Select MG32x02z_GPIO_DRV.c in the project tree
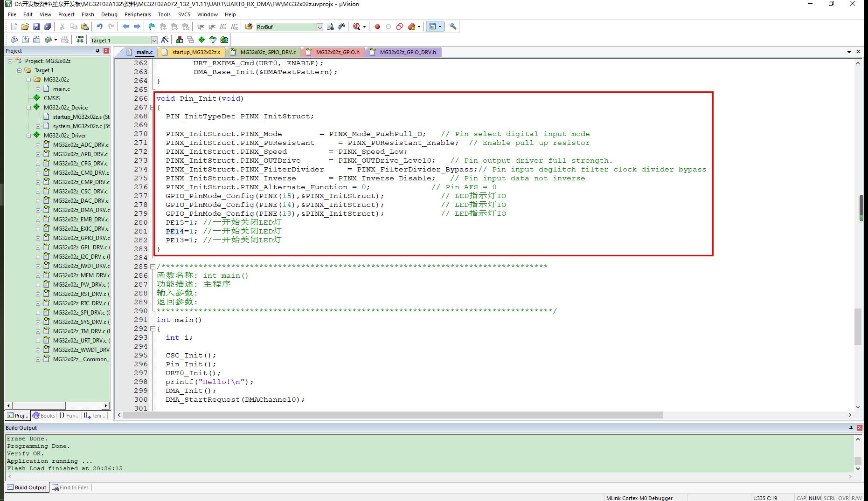The height and width of the screenshot is (501, 868). point(81,238)
